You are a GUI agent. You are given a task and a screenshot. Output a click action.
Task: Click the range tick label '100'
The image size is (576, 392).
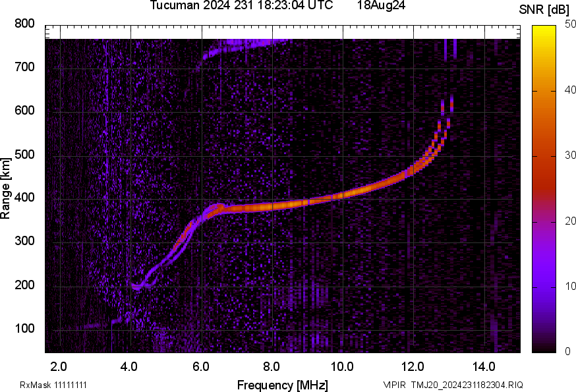(24, 328)
